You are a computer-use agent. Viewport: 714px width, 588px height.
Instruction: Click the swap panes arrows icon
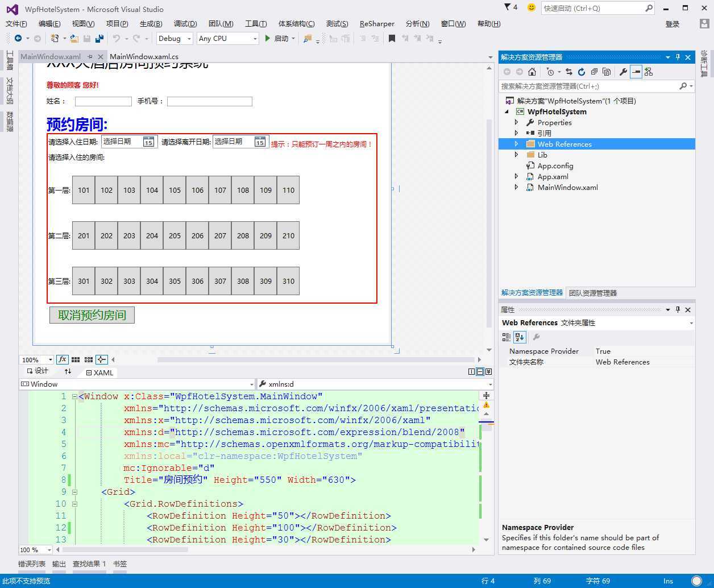[68, 371]
